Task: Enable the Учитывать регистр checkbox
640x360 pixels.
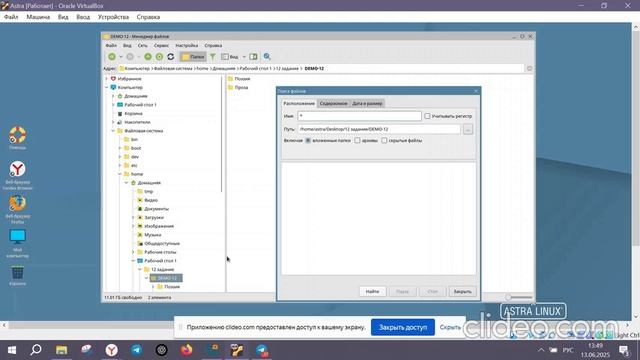Action: [x=427, y=116]
